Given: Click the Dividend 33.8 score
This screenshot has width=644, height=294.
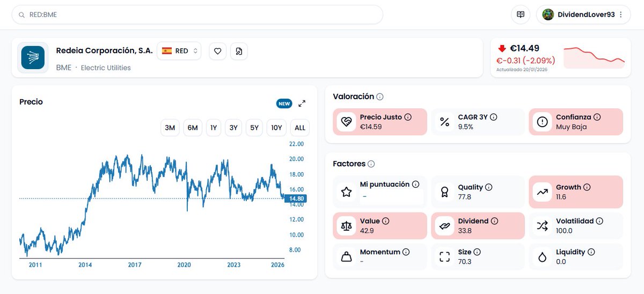Looking at the screenshot, I should click(465, 231).
